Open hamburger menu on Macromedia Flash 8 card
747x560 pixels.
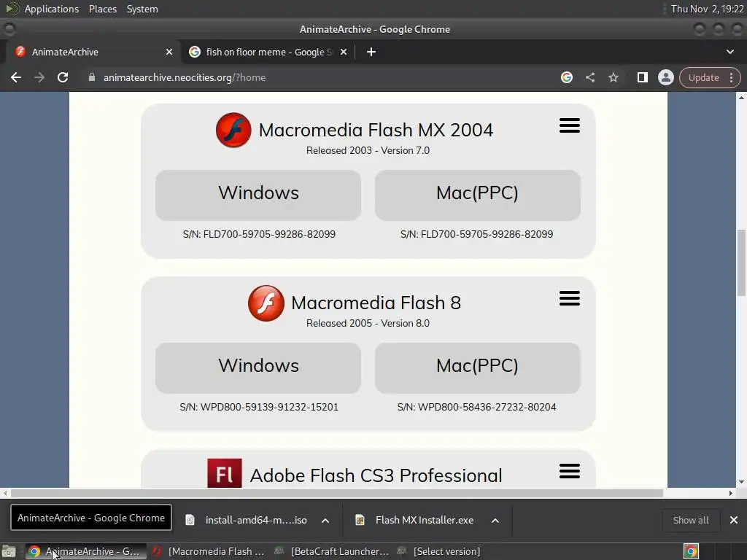569,298
